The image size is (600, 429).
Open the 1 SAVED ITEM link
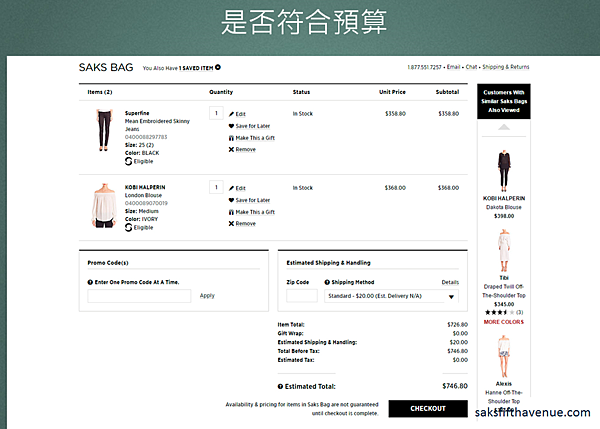(x=196, y=68)
